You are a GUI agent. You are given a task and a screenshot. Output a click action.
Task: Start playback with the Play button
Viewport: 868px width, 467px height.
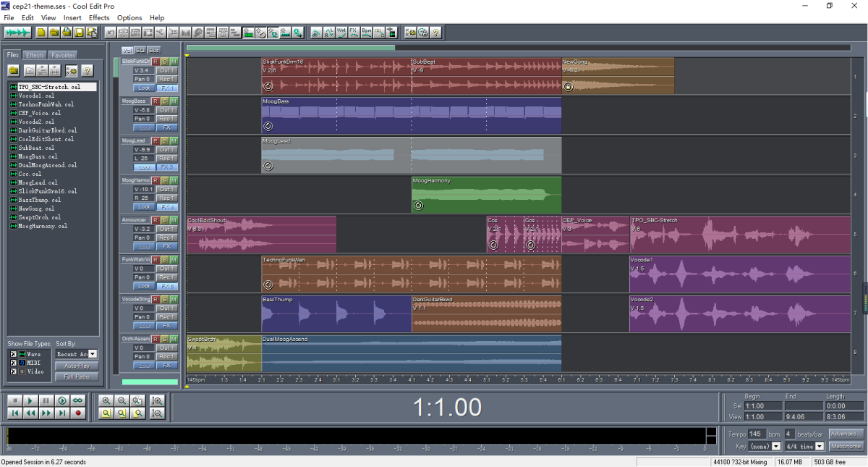[30, 400]
